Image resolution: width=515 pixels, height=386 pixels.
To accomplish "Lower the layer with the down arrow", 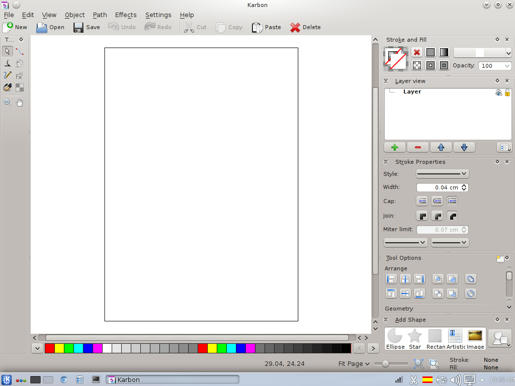I will point(464,147).
